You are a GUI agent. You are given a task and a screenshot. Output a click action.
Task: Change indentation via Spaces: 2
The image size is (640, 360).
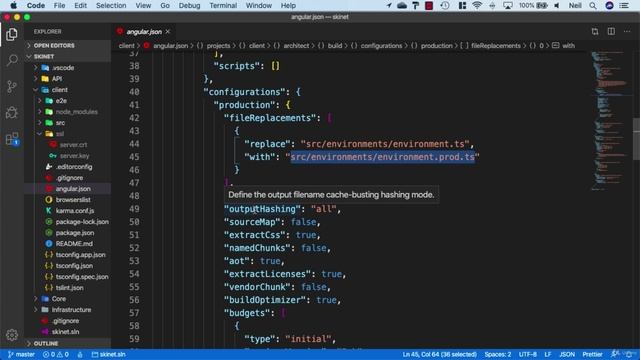pos(498,354)
